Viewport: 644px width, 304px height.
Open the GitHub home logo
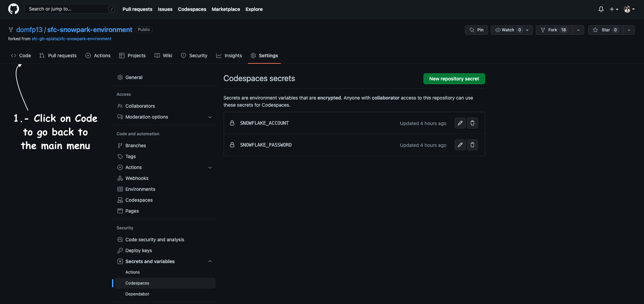(14, 9)
